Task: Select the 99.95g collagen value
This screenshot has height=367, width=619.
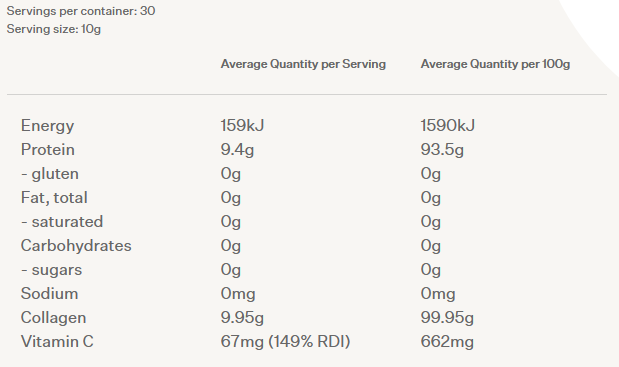Action: (447, 318)
